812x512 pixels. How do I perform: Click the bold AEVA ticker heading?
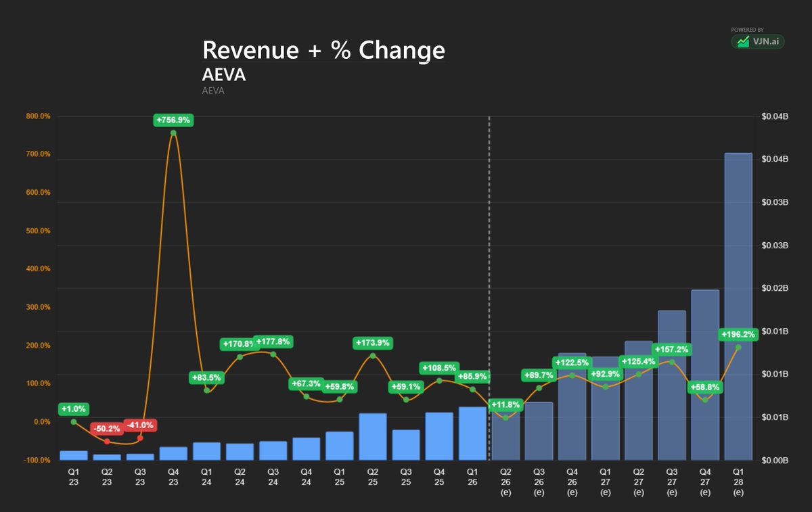[x=224, y=74]
